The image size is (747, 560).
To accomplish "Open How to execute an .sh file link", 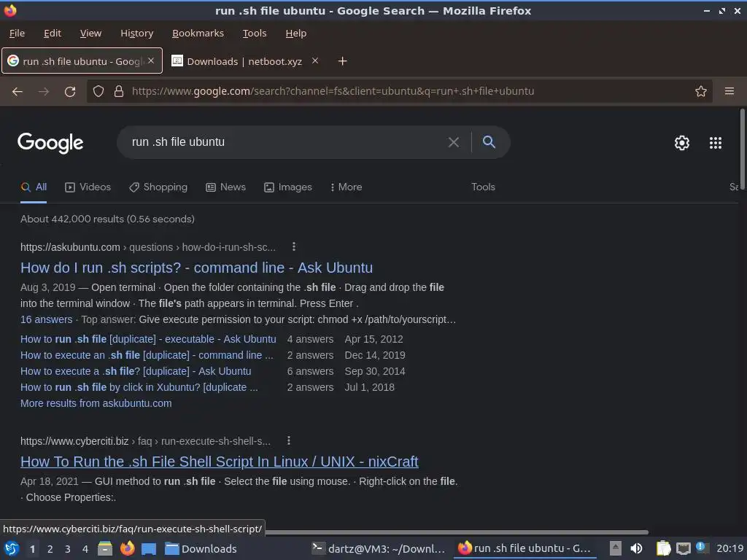I will coord(147,355).
